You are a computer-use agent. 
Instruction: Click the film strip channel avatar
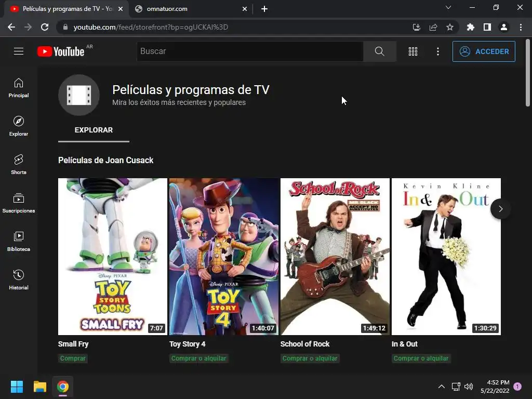click(79, 95)
